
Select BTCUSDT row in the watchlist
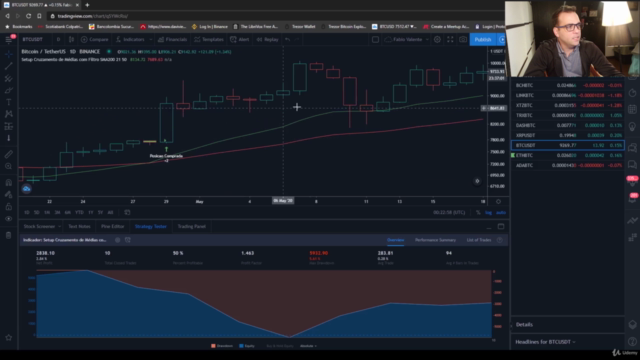tap(568, 145)
